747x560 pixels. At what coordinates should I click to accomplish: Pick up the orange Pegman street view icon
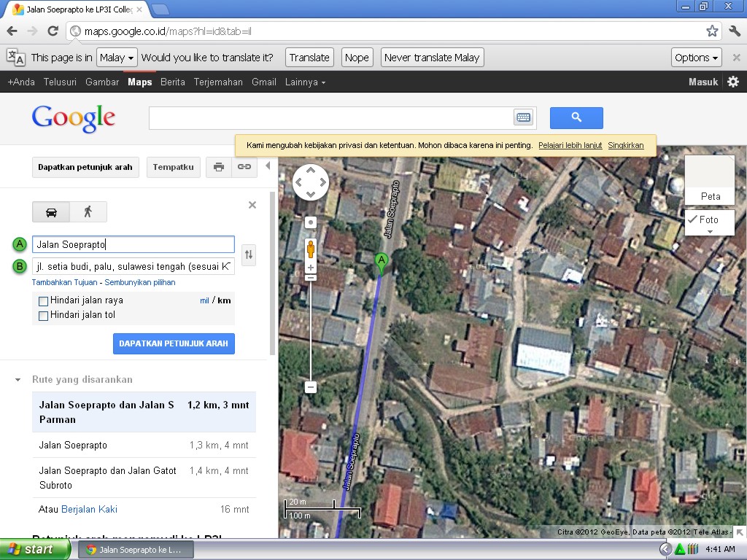[x=310, y=248]
